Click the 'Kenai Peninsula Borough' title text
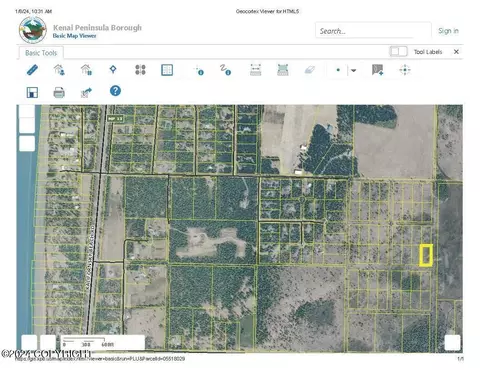 [97, 27]
